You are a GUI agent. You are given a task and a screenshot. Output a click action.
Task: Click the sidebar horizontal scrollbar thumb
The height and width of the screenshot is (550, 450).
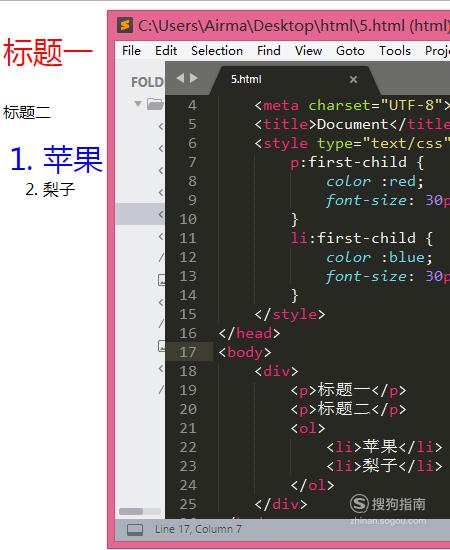(x=130, y=511)
